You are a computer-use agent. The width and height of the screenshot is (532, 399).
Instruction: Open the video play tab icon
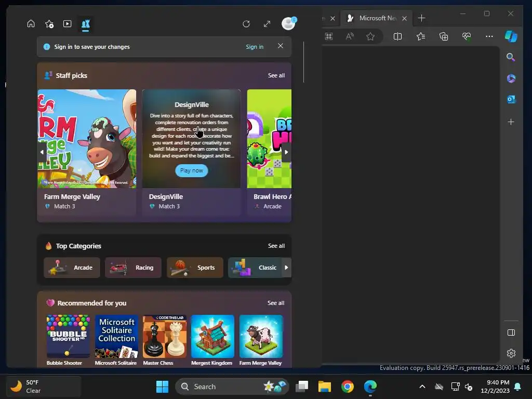[x=67, y=24]
